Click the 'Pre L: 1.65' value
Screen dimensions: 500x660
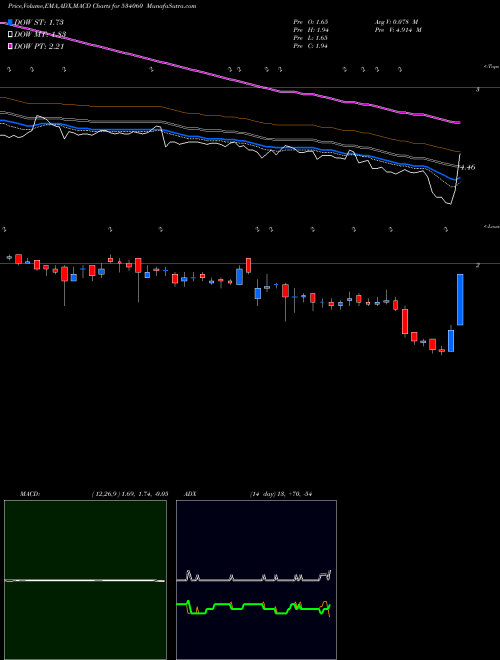click(x=311, y=38)
